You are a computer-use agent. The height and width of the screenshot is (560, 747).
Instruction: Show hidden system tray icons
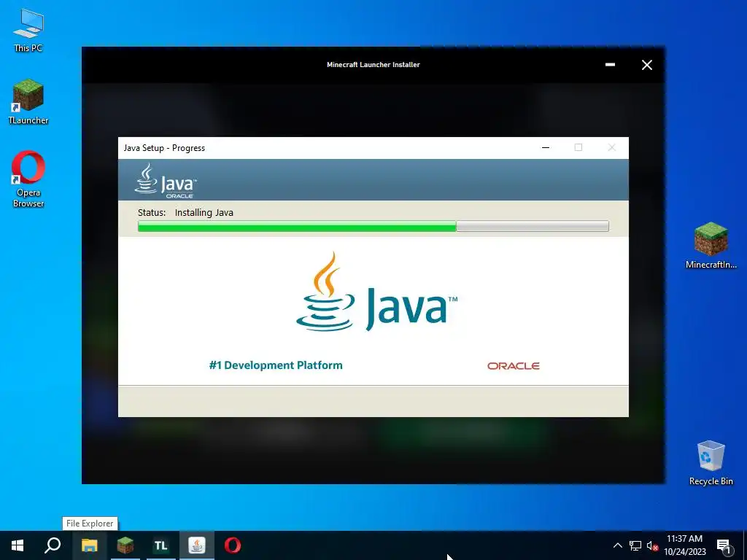click(617, 545)
